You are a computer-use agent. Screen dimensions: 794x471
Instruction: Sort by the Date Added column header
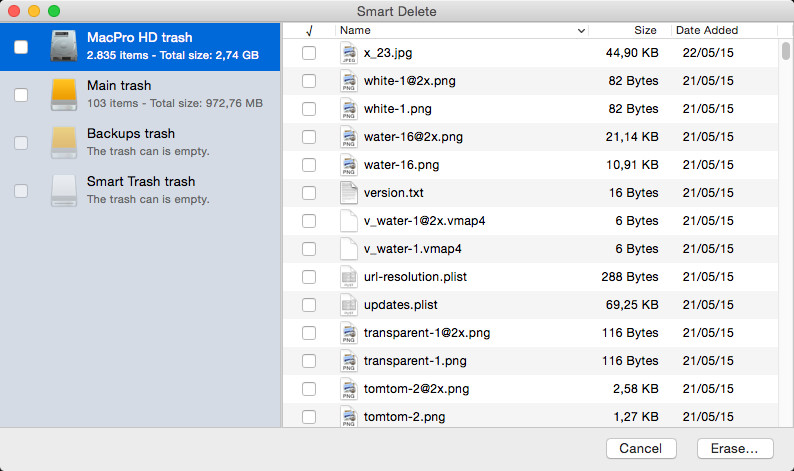point(724,30)
